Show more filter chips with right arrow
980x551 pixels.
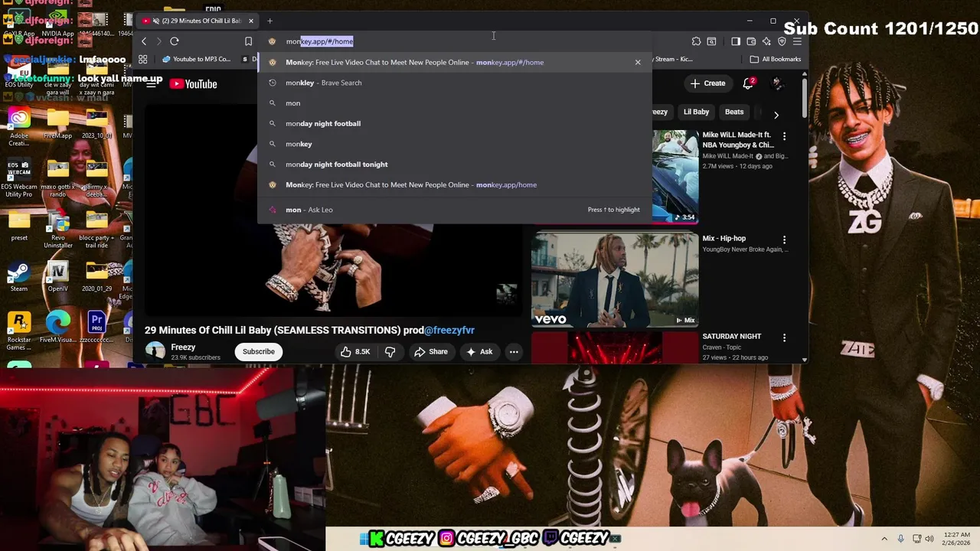(776, 116)
